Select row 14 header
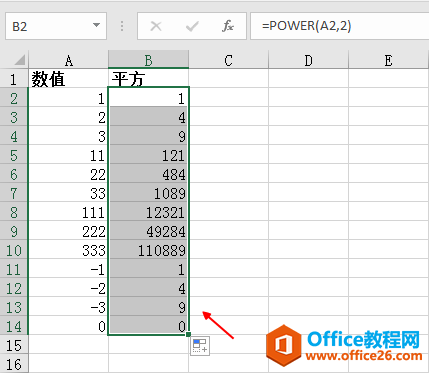Image resolution: width=429 pixels, height=373 pixels. (14, 325)
